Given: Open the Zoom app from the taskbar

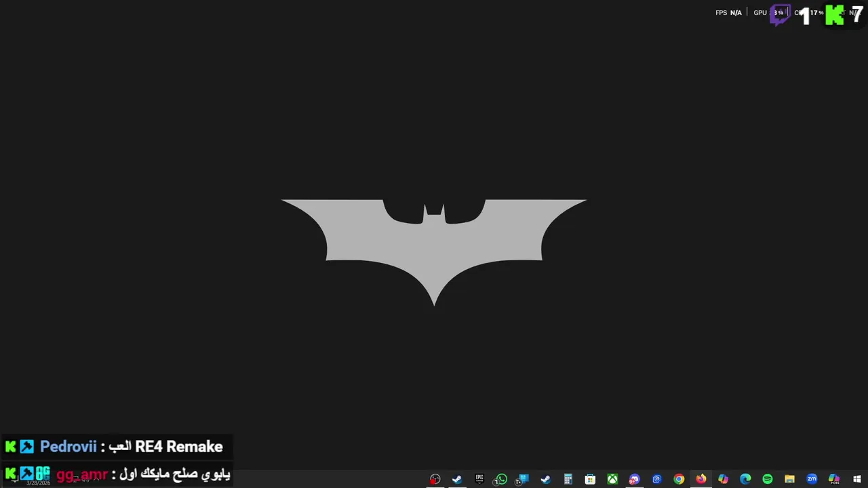Looking at the screenshot, I should click(812, 479).
